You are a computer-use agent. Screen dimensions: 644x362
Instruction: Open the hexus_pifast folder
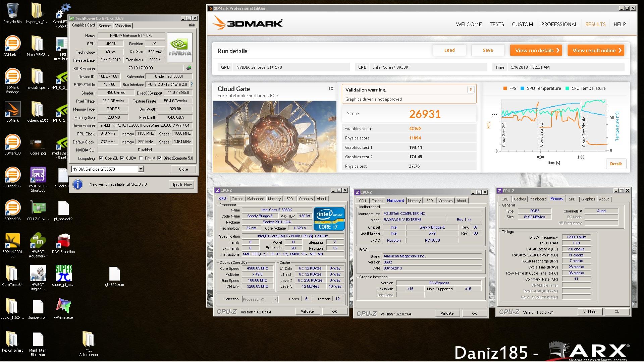click(x=12, y=341)
